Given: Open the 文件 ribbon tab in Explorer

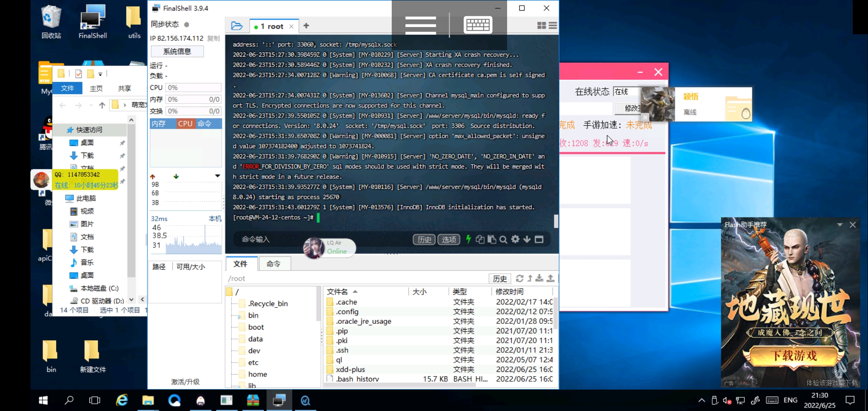Looking at the screenshot, I should 67,88.
